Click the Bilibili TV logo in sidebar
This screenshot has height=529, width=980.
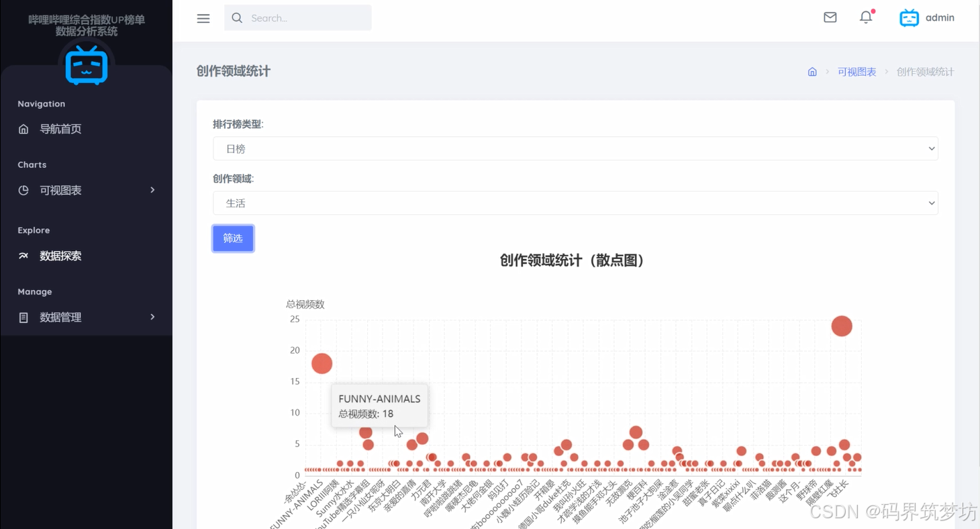point(87,65)
